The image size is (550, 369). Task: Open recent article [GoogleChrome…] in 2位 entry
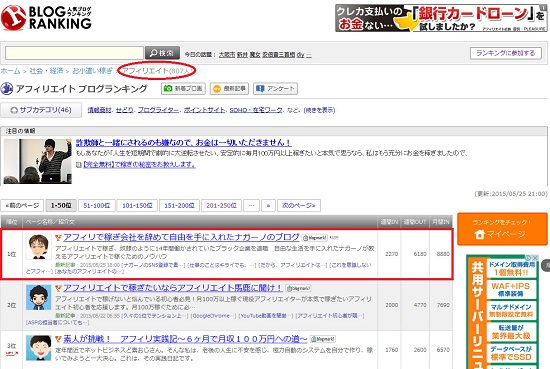click(214, 316)
